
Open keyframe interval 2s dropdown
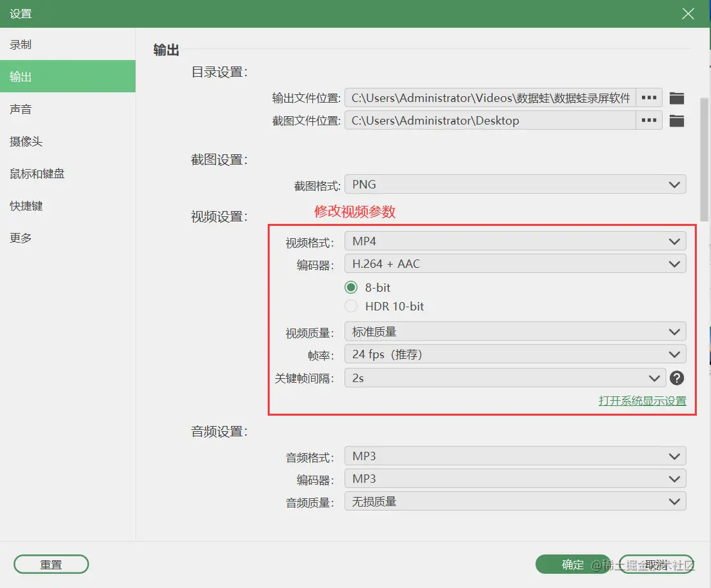(505, 378)
